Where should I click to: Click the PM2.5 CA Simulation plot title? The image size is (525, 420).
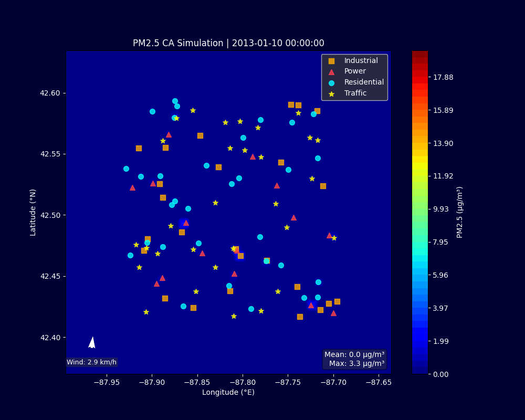pos(228,43)
